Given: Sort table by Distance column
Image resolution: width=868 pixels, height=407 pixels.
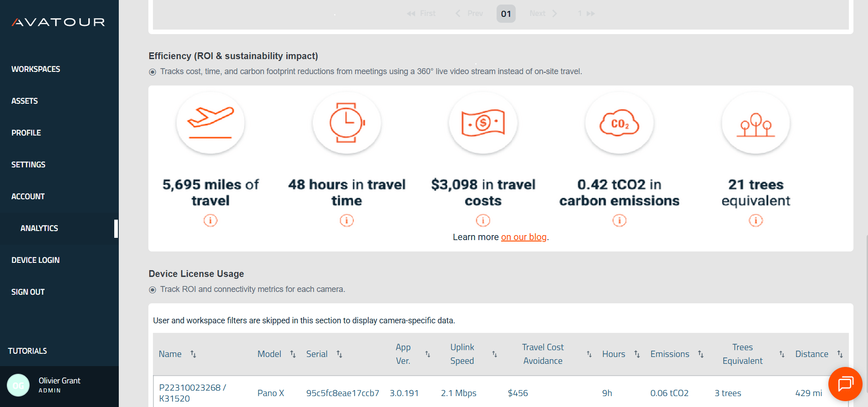Looking at the screenshot, I should (840, 354).
